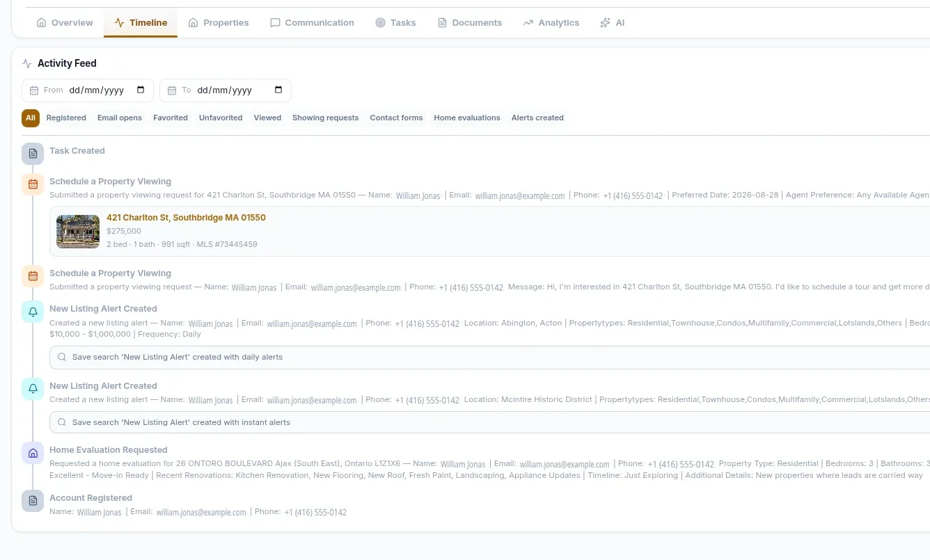Click the search icon in instant alerts saved search
Screen dimensions: 930x560
click(x=62, y=422)
